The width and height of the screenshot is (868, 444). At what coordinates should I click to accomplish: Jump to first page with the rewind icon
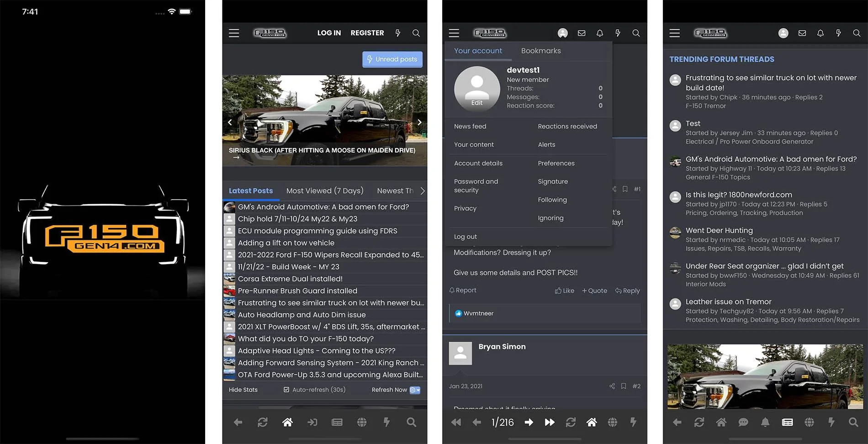(x=456, y=423)
